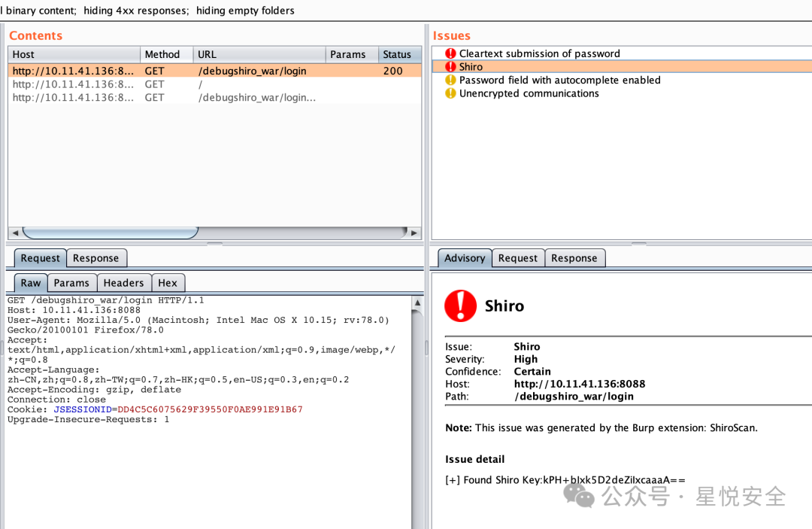Click the Accept-Encoding: gzip, deflate line
Screen dimensions: 812x529
(x=94, y=390)
